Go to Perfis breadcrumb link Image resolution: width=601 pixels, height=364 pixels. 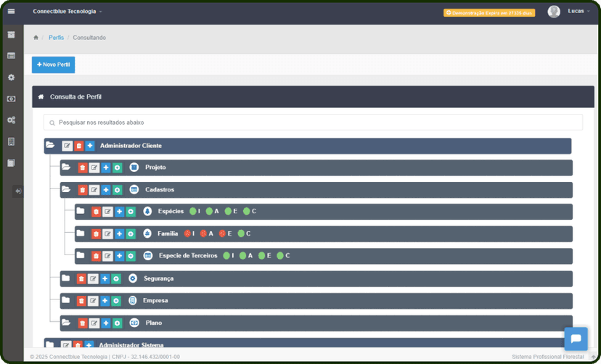point(56,38)
